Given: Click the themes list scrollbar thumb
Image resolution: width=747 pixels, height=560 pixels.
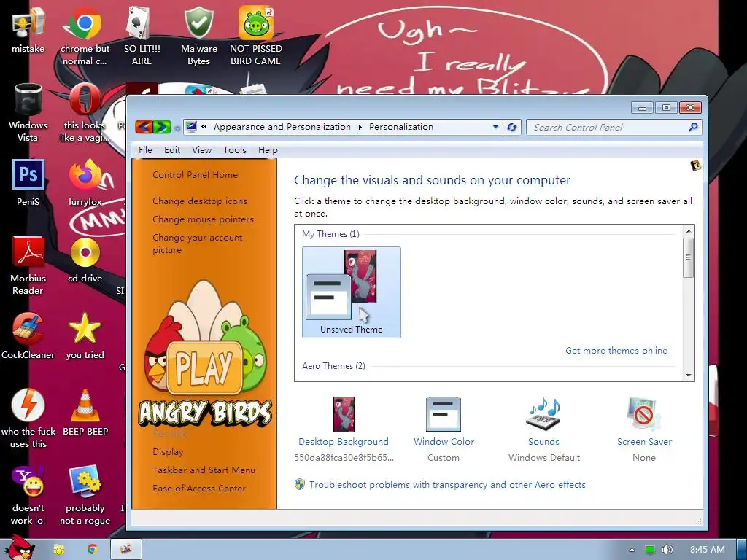Looking at the screenshot, I should coord(688,257).
